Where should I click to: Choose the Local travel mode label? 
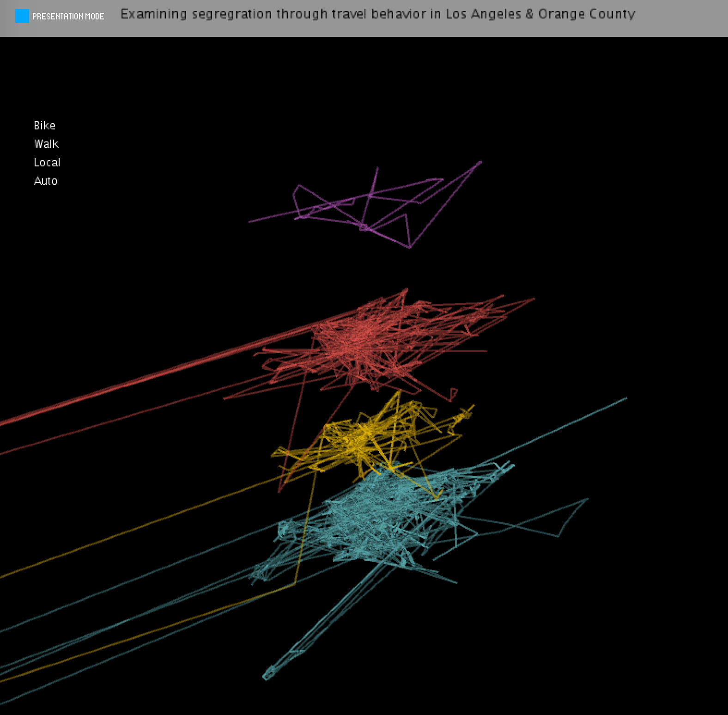(x=47, y=163)
